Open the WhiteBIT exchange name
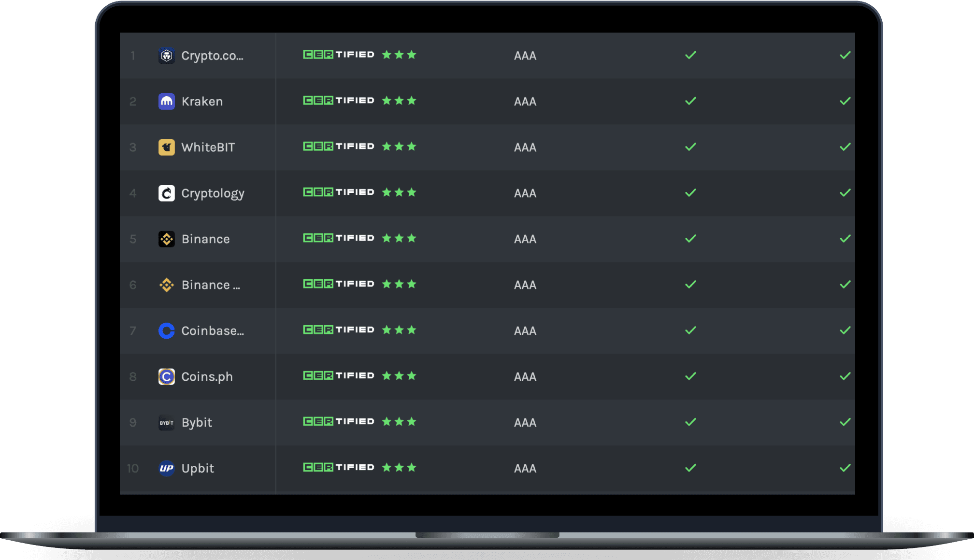 [208, 147]
